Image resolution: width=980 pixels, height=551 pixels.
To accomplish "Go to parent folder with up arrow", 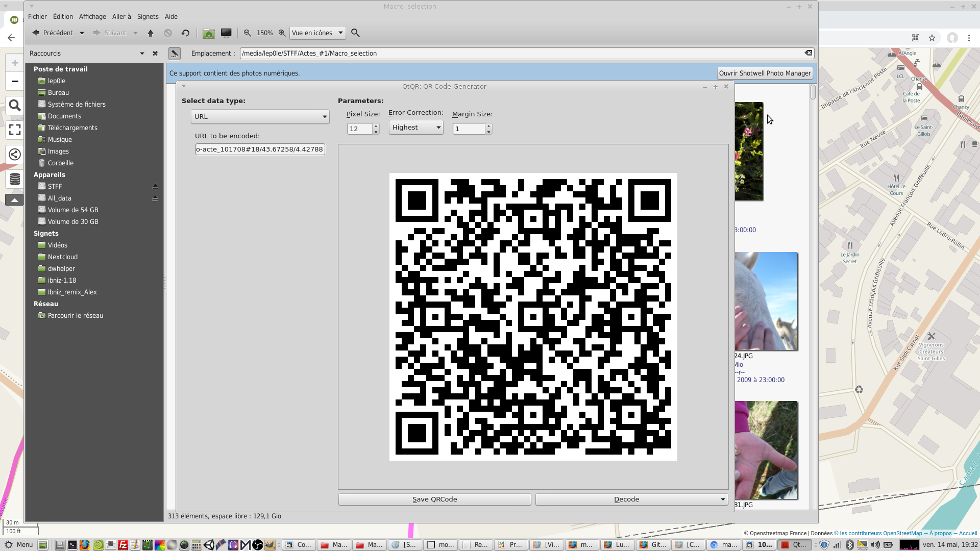I will pyautogui.click(x=151, y=33).
